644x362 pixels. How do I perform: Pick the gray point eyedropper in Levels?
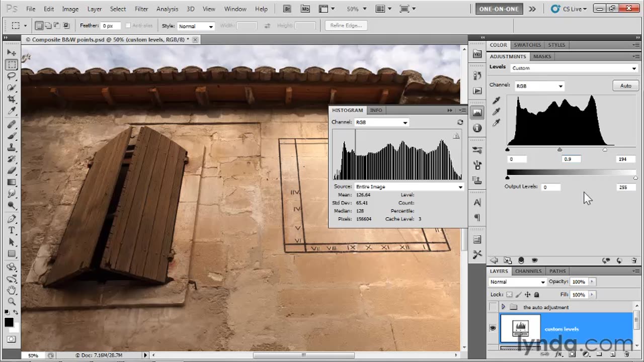(x=496, y=112)
